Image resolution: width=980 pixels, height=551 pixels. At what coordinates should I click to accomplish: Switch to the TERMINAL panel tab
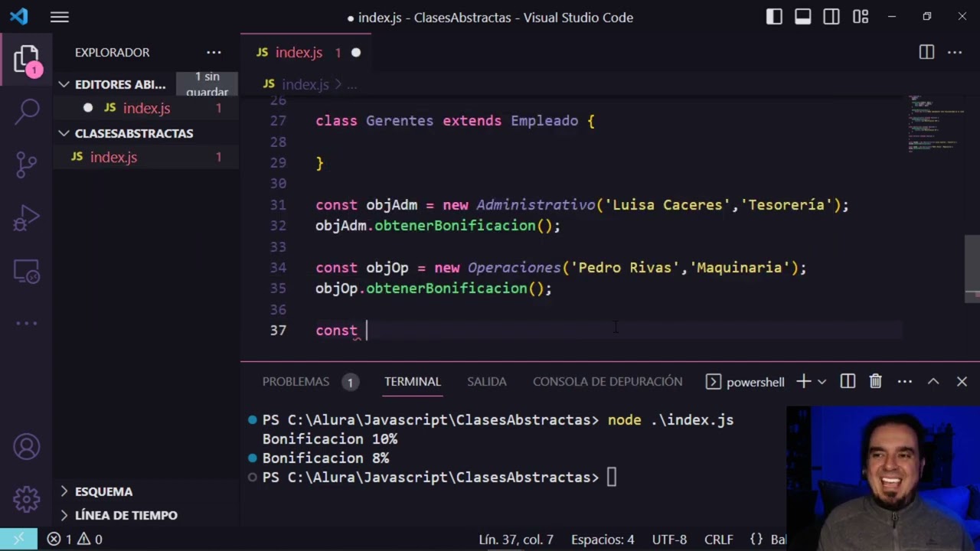coord(413,381)
